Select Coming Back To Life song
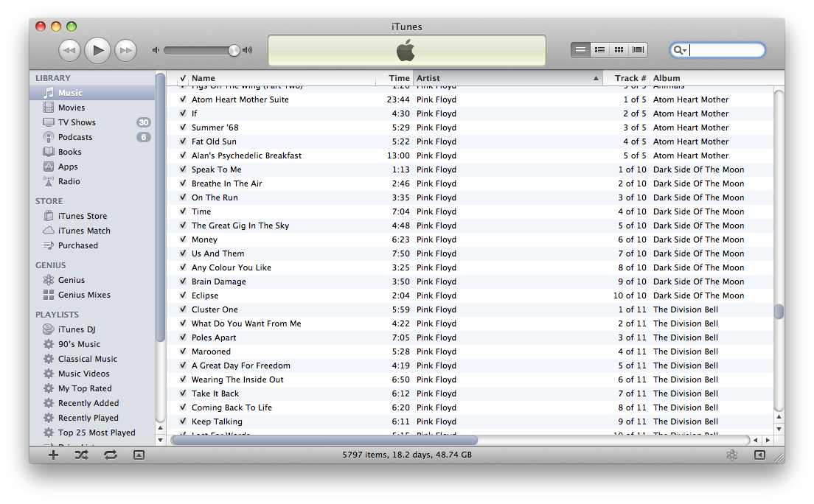The image size is (814, 504). click(469, 408)
